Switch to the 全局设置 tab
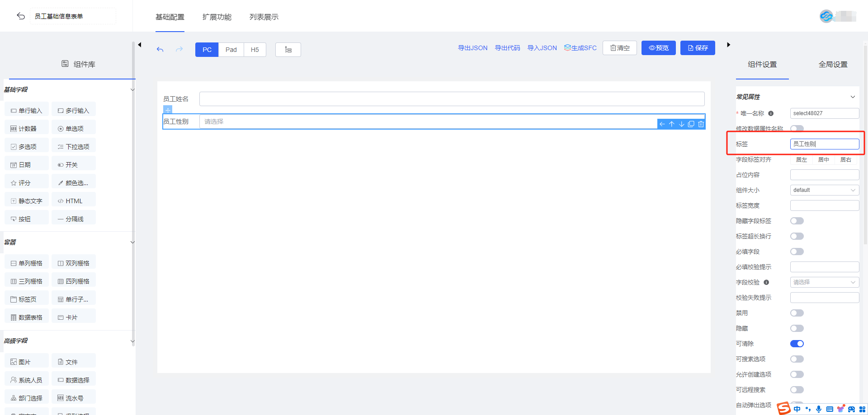Viewport: 868px width, 415px height. point(833,65)
